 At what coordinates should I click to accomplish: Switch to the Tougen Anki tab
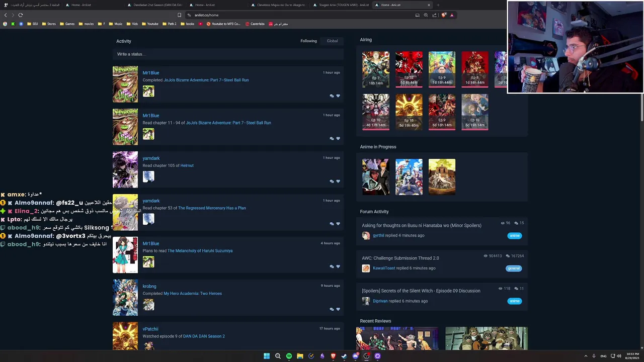(x=341, y=5)
